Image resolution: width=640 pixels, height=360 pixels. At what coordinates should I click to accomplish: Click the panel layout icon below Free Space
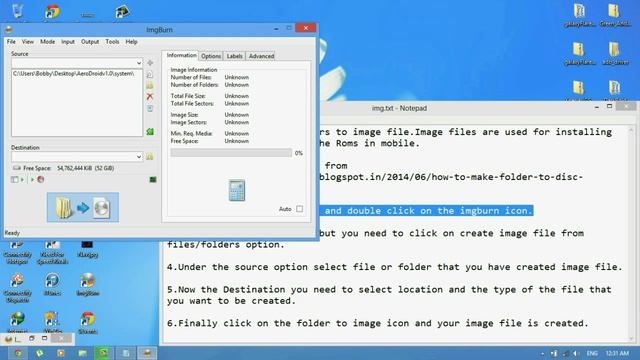14,179
